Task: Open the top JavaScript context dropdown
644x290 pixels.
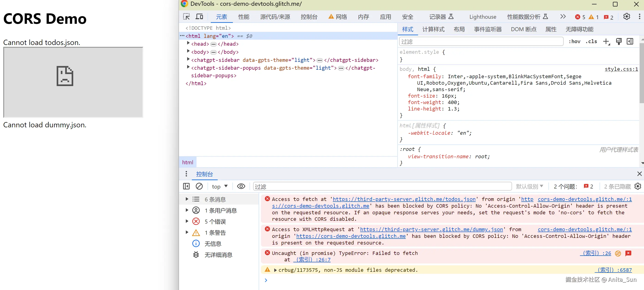Action: pyautogui.click(x=220, y=186)
